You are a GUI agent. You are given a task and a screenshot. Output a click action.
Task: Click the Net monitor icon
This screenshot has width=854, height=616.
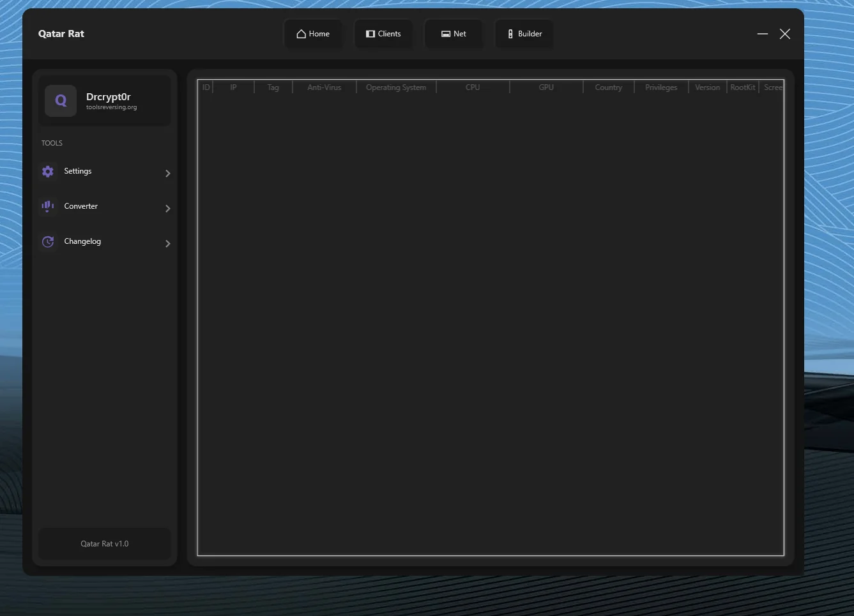(446, 34)
